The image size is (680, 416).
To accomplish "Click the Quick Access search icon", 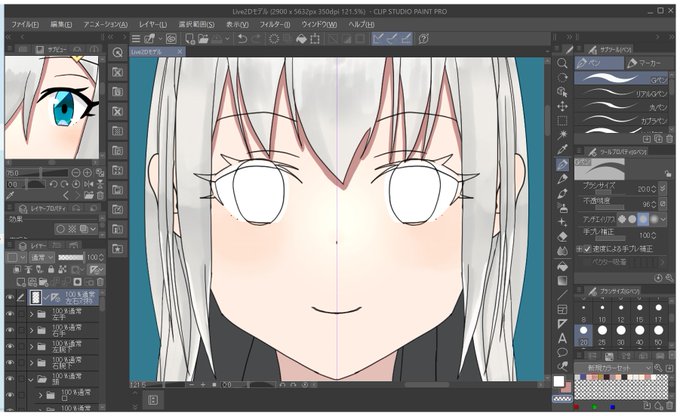I will coord(117,52).
